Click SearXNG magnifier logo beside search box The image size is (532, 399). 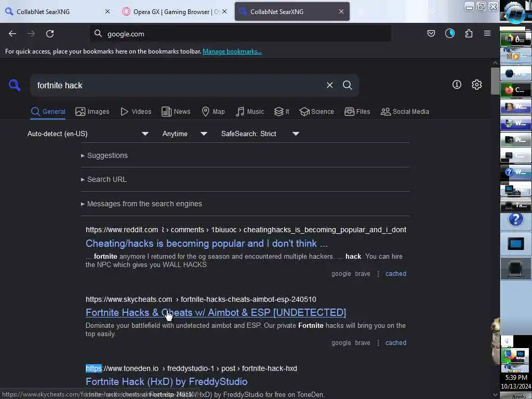(x=15, y=85)
